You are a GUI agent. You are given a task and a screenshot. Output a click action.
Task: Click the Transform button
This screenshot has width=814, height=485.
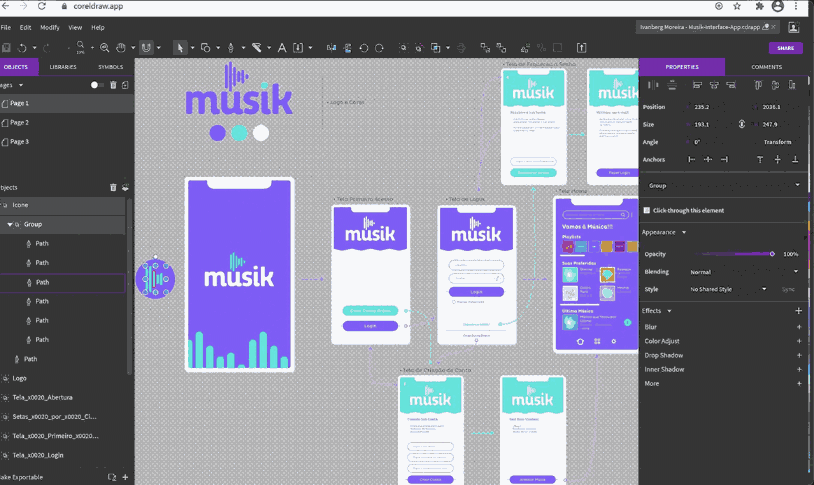776,142
